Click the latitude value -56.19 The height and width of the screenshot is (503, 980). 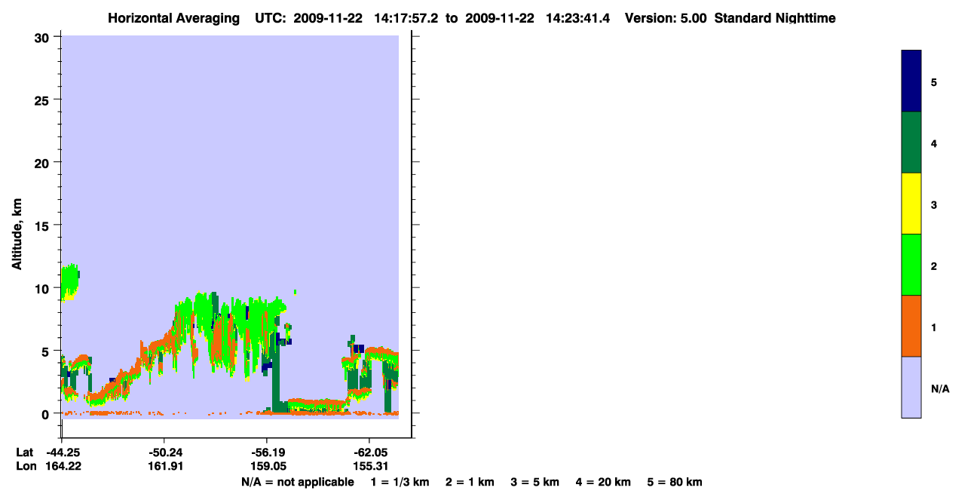[x=267, y=452]
